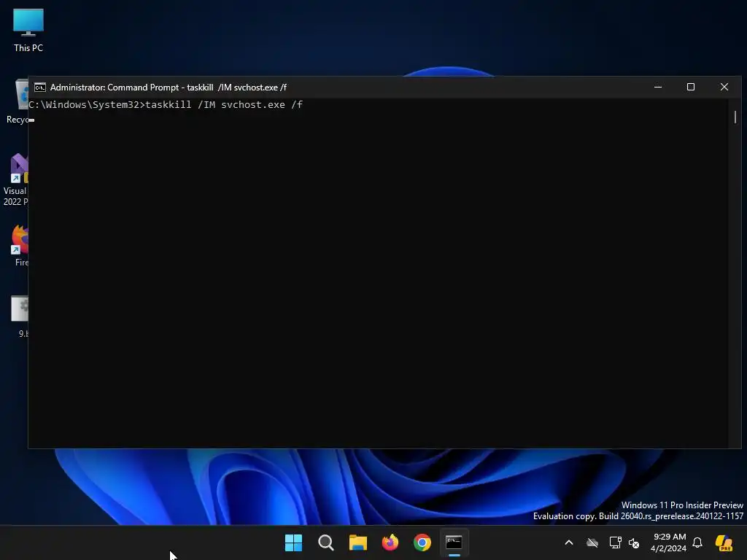Launch Google Chrome from the taskbar

pos(422,542)
